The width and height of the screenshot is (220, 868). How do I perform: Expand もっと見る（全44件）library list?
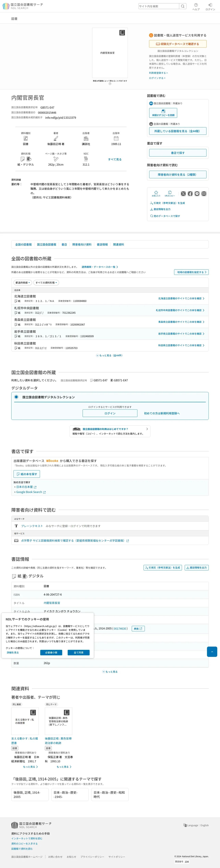coord(109,355)
